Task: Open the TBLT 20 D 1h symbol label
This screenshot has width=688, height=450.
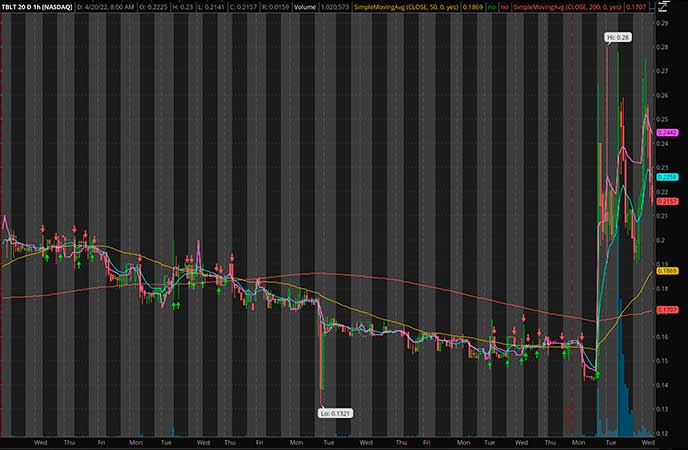Action: [36, 5]
